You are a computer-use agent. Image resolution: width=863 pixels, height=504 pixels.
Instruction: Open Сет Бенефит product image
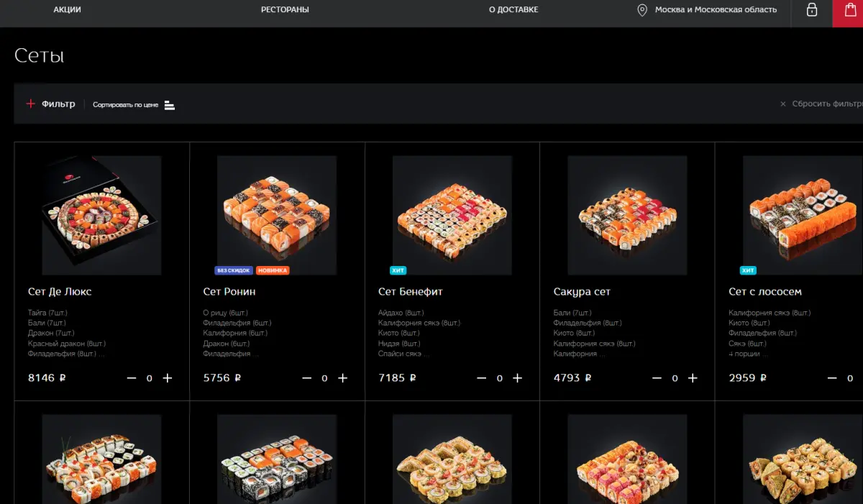(x=452, y=216)
